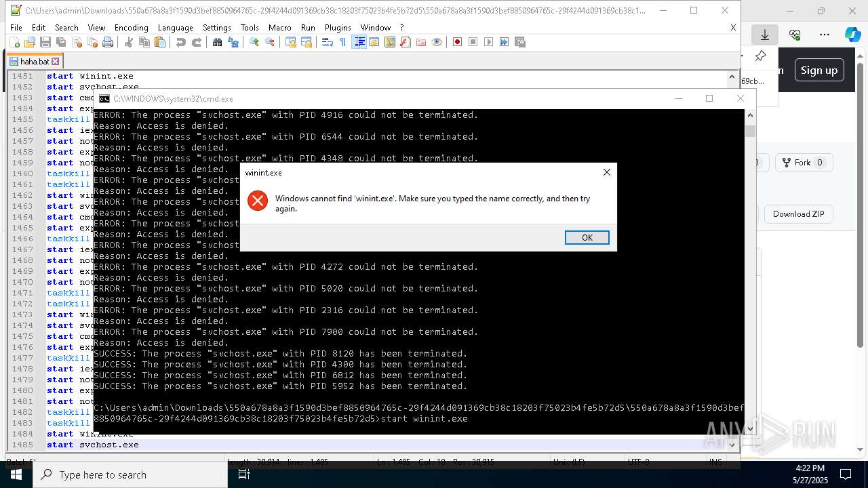Click the Synchronize vertical scrolling icon
The width and height of the screenshot is (868, 488).
[290, 42]
